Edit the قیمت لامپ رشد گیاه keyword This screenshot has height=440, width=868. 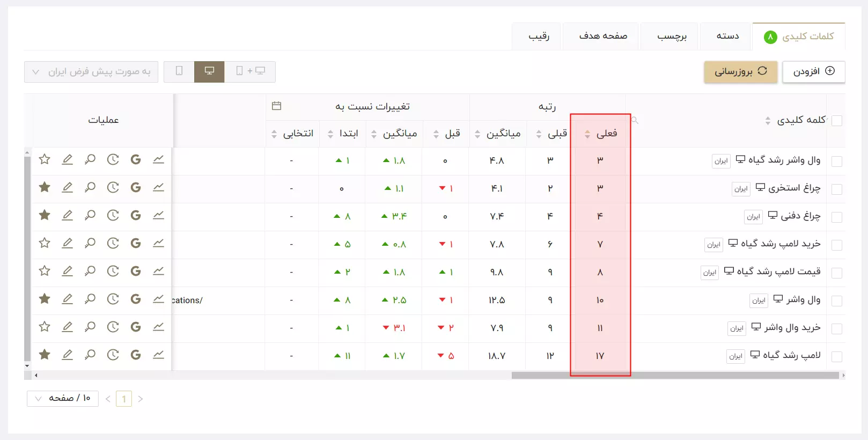click(67, 271)
